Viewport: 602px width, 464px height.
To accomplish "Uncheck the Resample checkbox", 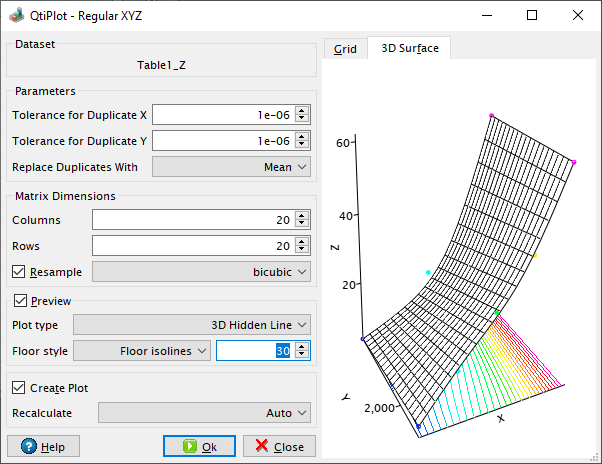I will (18, 272).
